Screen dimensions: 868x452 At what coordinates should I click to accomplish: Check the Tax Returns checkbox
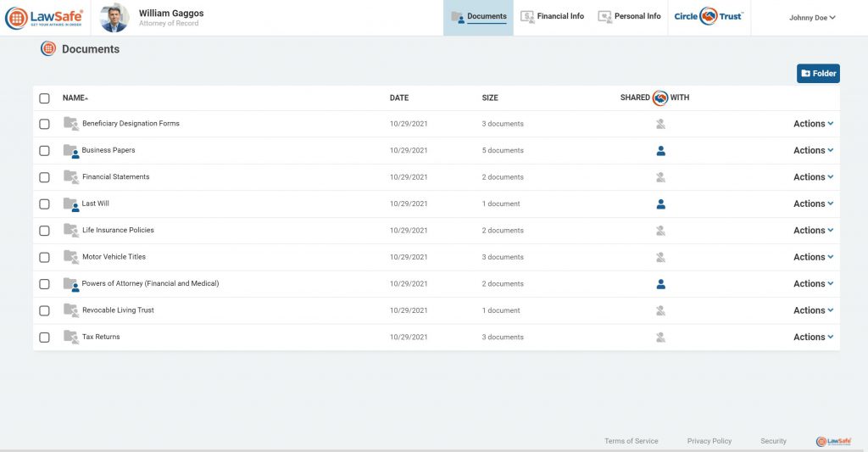pos(44,337)
